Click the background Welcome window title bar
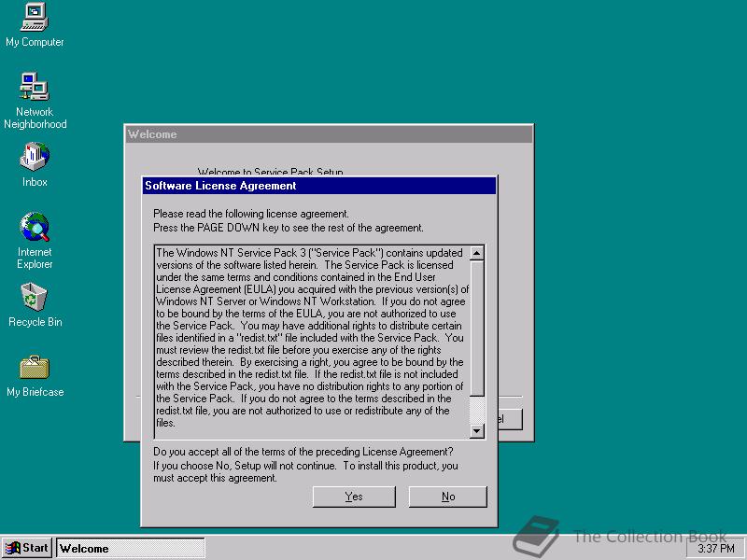 [329, 134]
